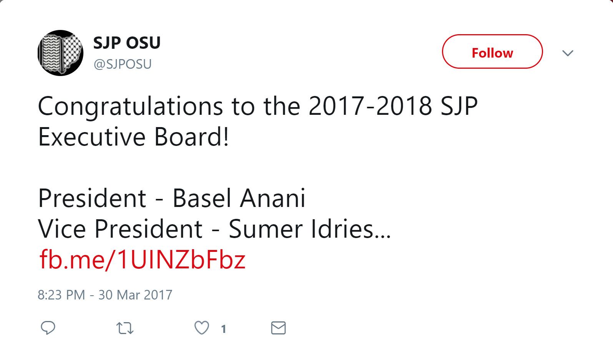
Task: Reply to the SJP OSU tweet
Action: coord(48,328)
